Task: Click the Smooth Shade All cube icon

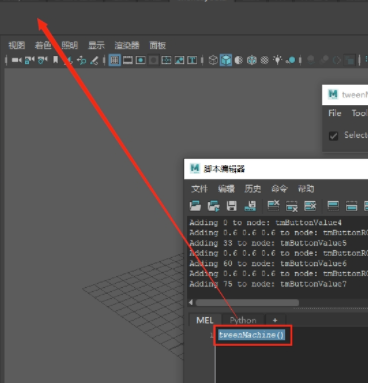Action: (226, 60)
